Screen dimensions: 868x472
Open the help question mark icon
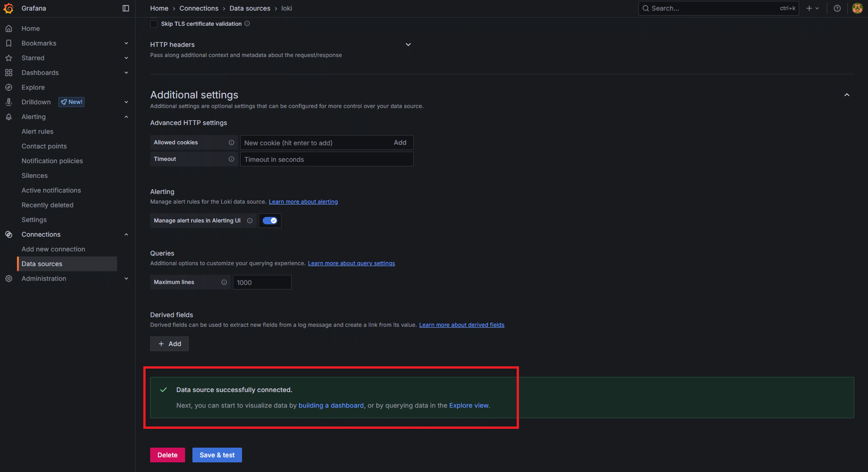[837, 8]
